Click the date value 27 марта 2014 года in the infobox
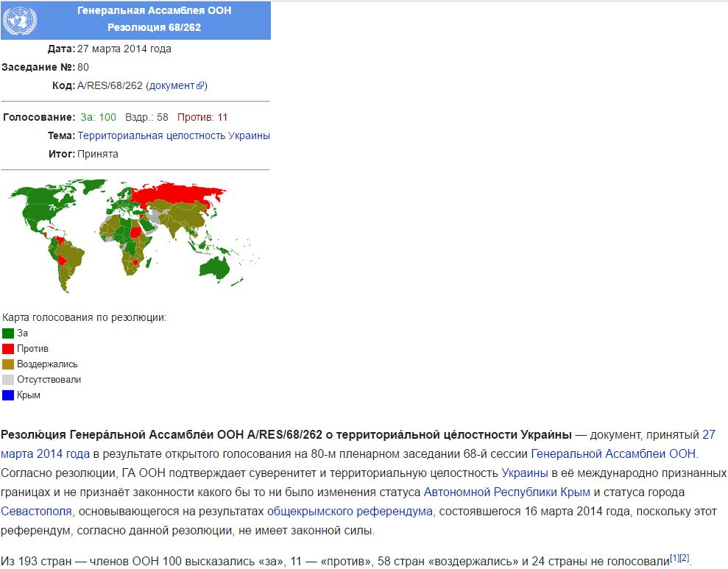728x569 pixels. pyautogui.click(x=124, y=49)
